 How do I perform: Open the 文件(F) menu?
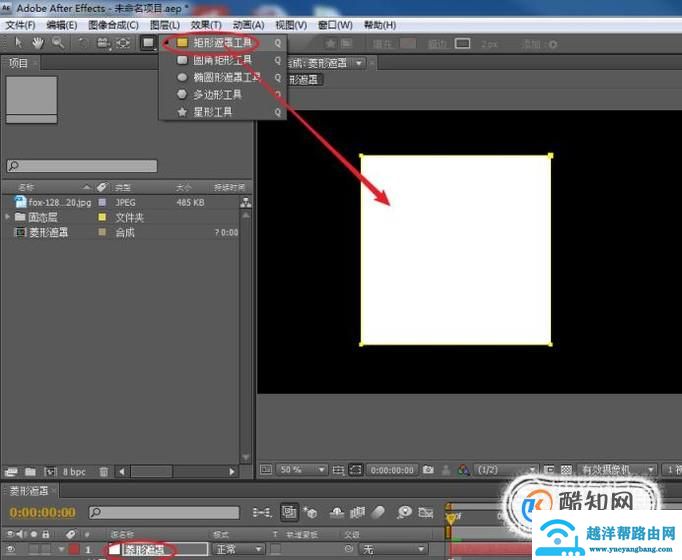coord(20,25)
